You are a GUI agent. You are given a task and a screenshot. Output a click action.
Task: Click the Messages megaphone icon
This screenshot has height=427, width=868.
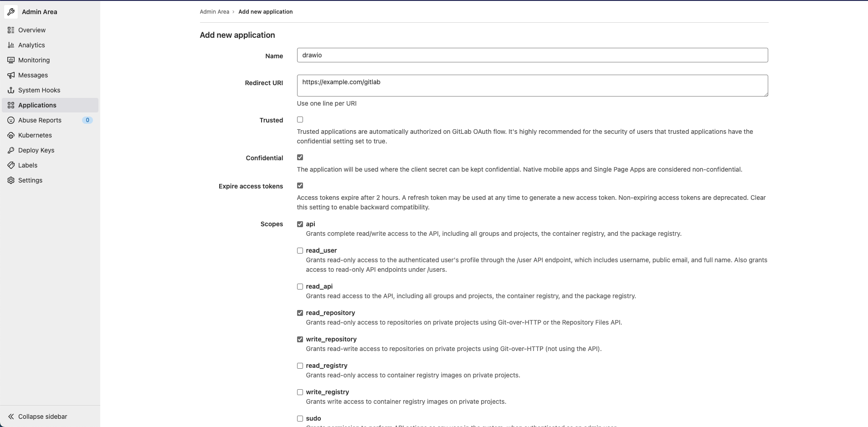click(11, 75)
